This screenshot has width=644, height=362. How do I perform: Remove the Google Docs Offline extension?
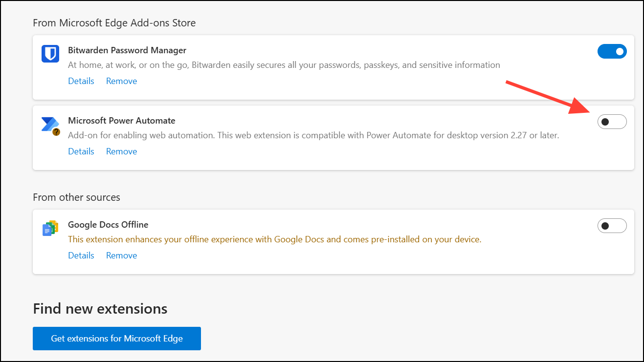coord(121,256)
